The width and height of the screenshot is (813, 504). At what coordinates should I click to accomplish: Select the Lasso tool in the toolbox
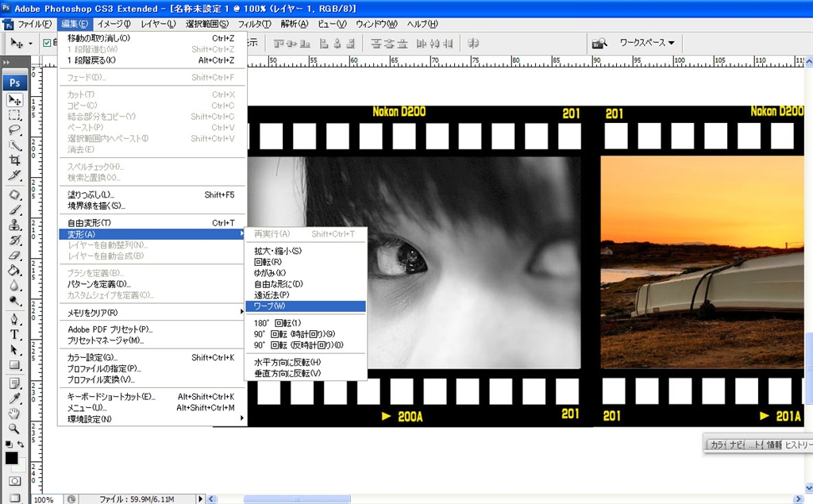pos(14,130)
